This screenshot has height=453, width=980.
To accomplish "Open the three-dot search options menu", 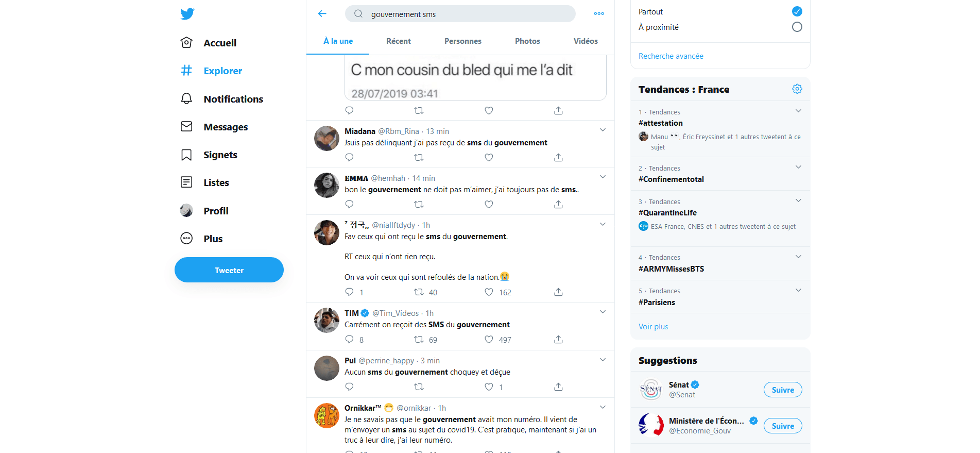I will pyautogui.click(x=599, y=13).
